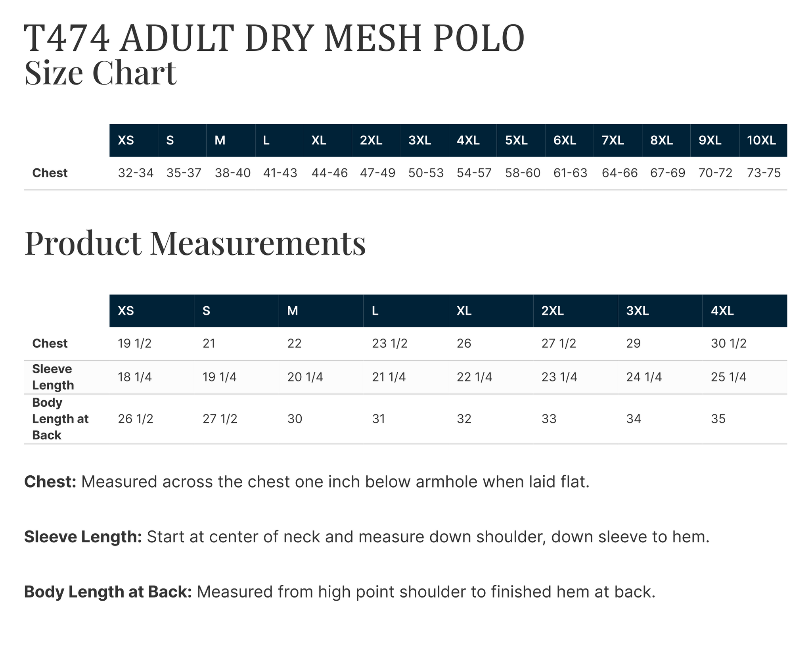Click chest range 32-34 cell
Viewport: 812px width, 659px height.
(136, 173)
